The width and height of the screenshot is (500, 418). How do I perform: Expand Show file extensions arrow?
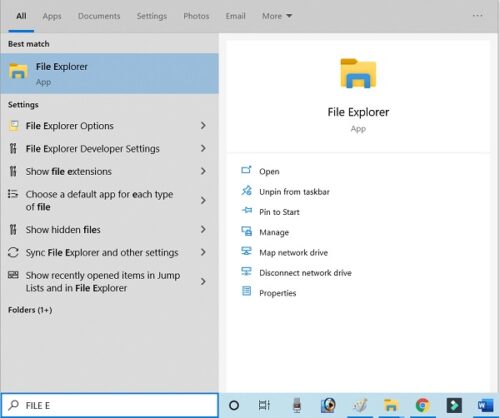pos(203,171)
